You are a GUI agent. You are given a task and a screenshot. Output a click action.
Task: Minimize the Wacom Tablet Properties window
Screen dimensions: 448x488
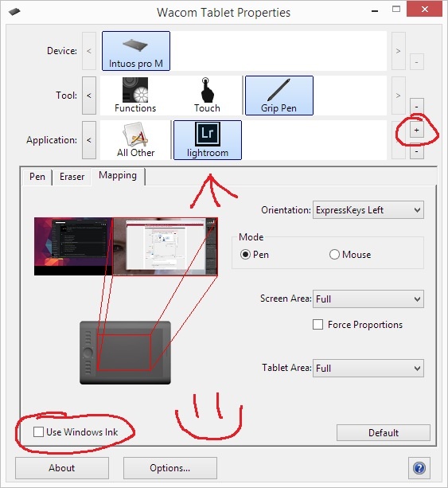pos(375,10)
